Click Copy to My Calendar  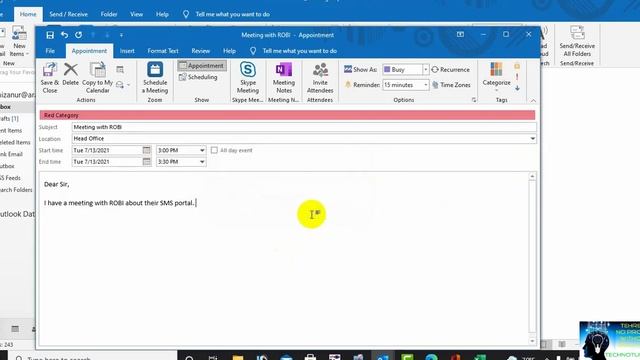coord(98,78)
